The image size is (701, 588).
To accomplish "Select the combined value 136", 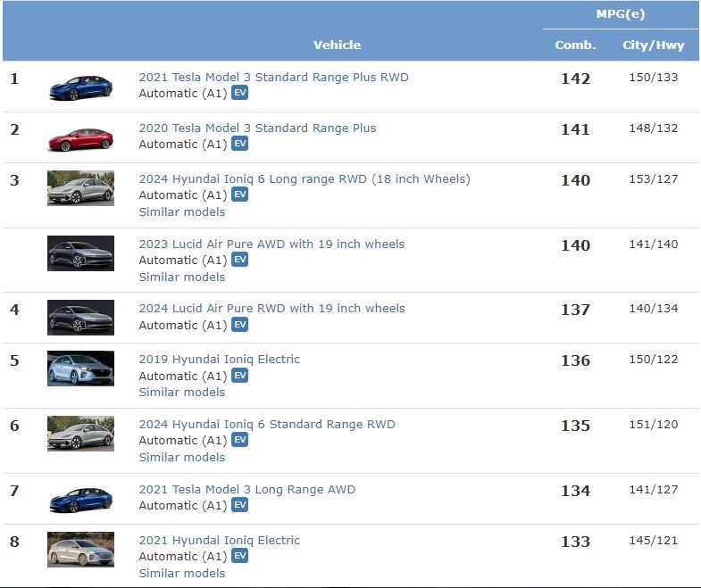I will pos(575,360).
